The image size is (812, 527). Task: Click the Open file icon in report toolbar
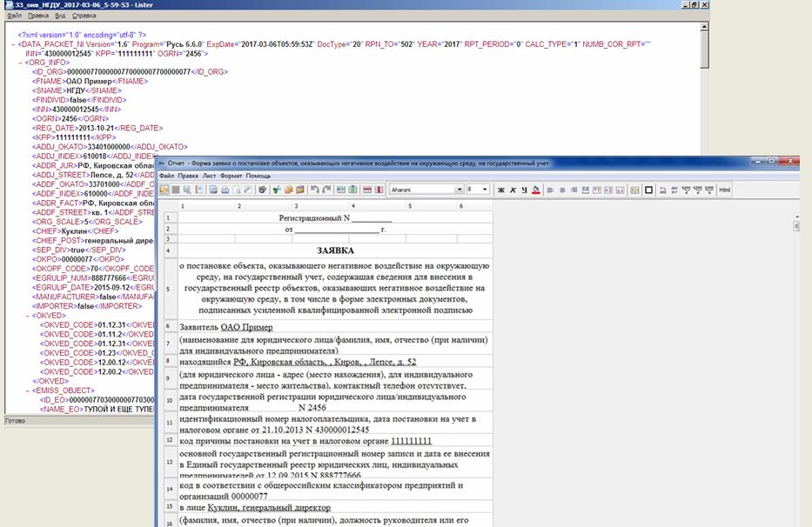coord(164,190)
